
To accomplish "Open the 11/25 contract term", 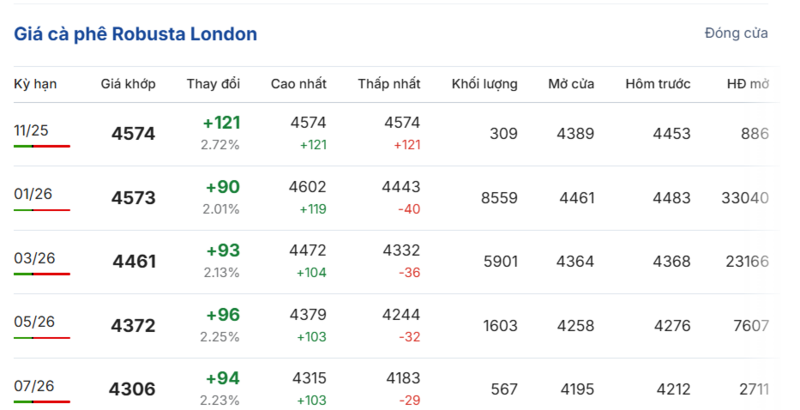I will (x=32, y=130).
